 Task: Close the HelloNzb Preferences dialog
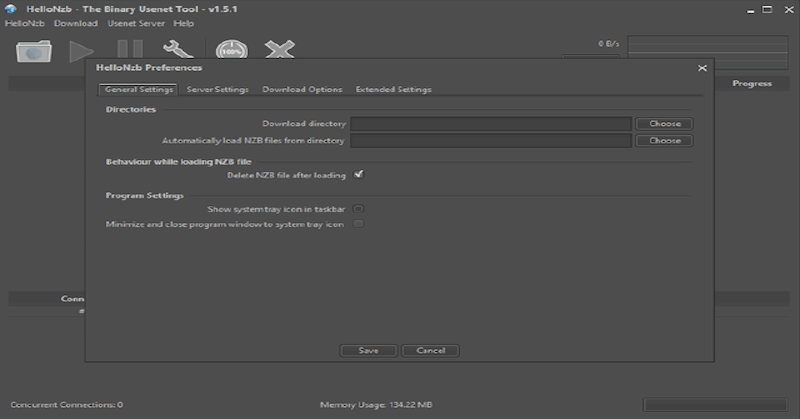[701, 67]
